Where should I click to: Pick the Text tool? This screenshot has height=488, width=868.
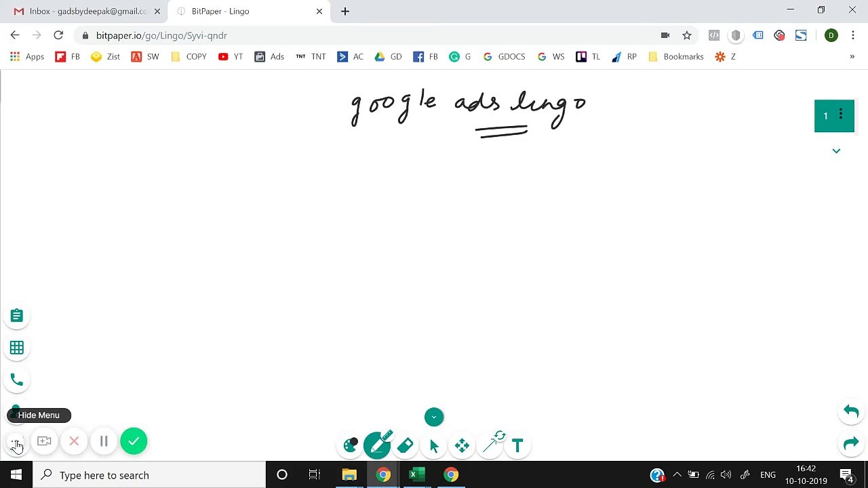point(517,445)
